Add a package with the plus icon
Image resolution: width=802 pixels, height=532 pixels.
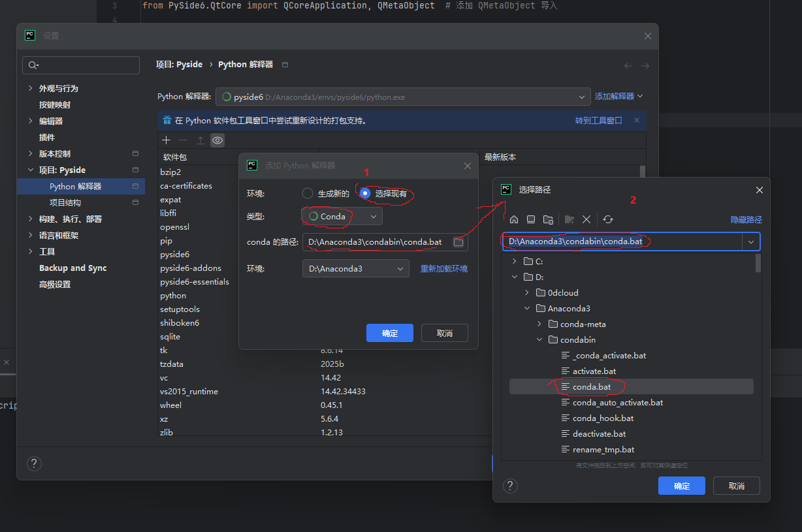[167, 140]
